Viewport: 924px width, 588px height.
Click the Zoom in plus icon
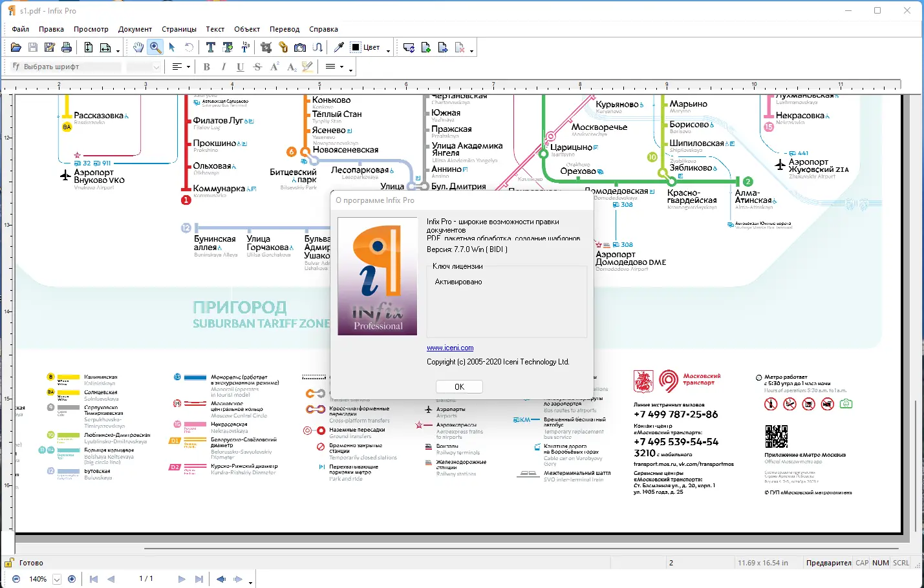[x=72, y=579]
